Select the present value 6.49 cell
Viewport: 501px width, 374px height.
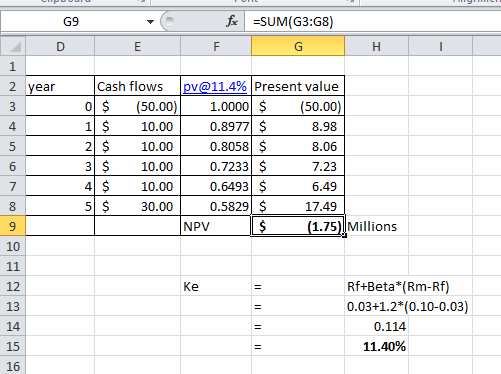tap(298, 186)
